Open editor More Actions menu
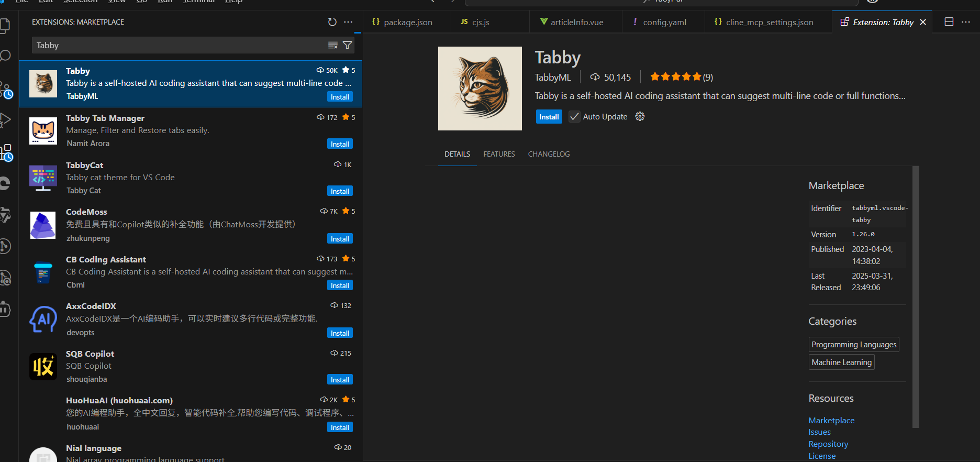The height and width of the screenshot is (462, 980). (966, 22)
